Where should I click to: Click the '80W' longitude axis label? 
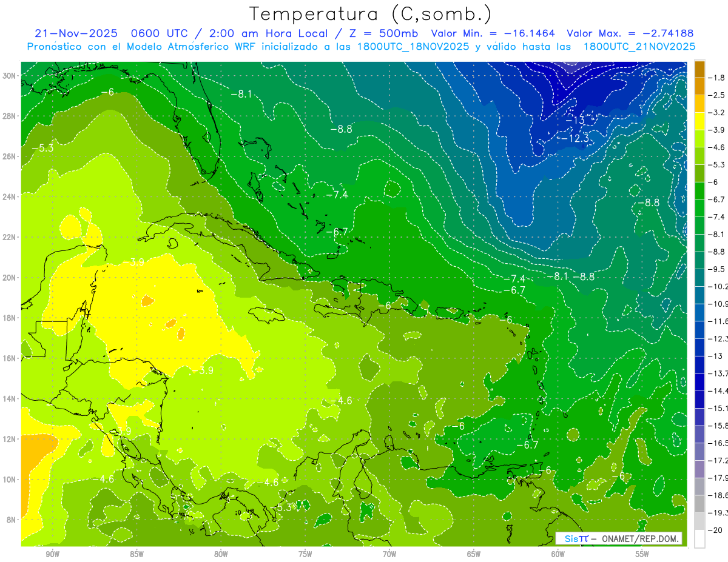pyautogui.click(x=221, y=554)
